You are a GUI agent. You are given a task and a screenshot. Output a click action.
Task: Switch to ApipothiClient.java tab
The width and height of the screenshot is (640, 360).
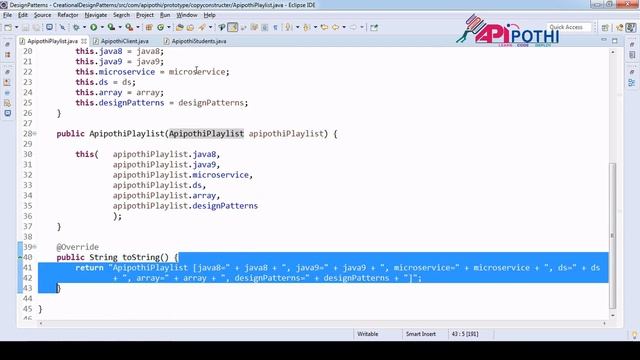(x=124, y=41)
